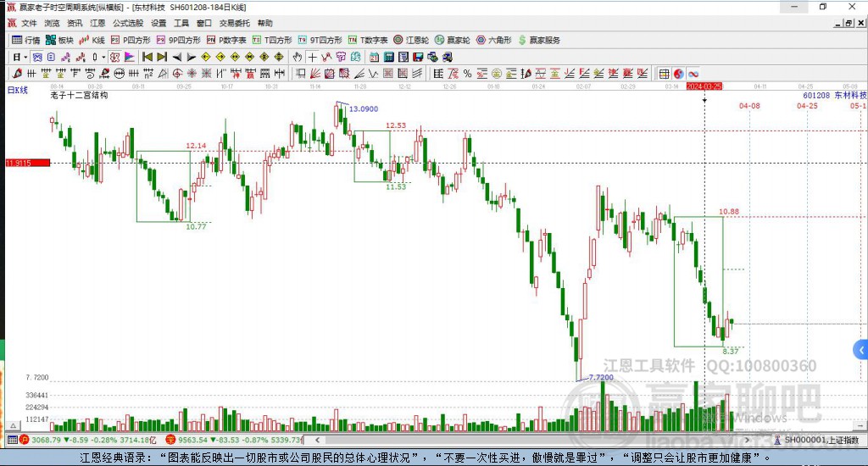Click the black right-pointing triangle arrow
The image size is (868, 466).
click(191, 57)
